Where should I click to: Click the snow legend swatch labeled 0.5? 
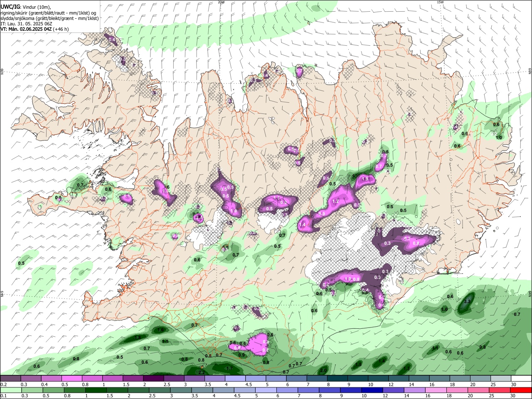tap(72, 379)
